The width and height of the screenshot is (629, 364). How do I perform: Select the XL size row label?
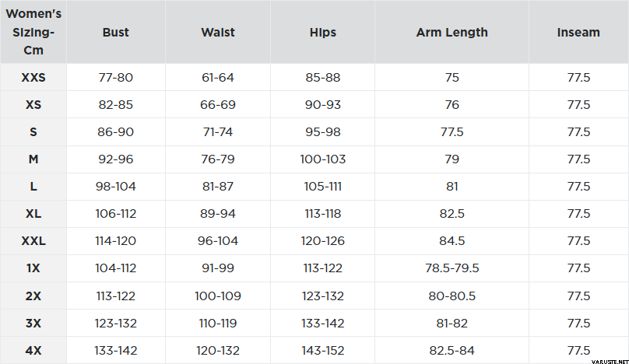[33, 214]
